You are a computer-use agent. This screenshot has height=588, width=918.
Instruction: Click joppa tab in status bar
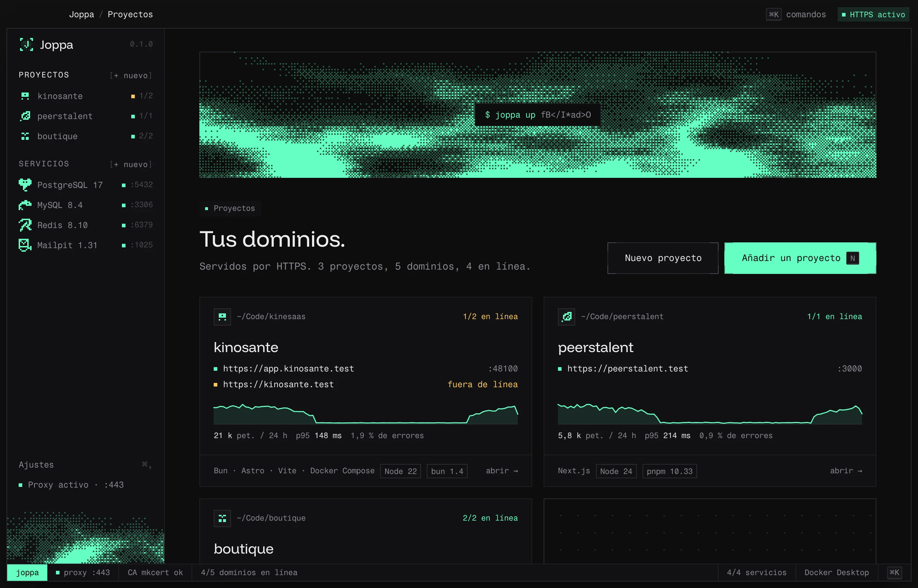point(27,572)
